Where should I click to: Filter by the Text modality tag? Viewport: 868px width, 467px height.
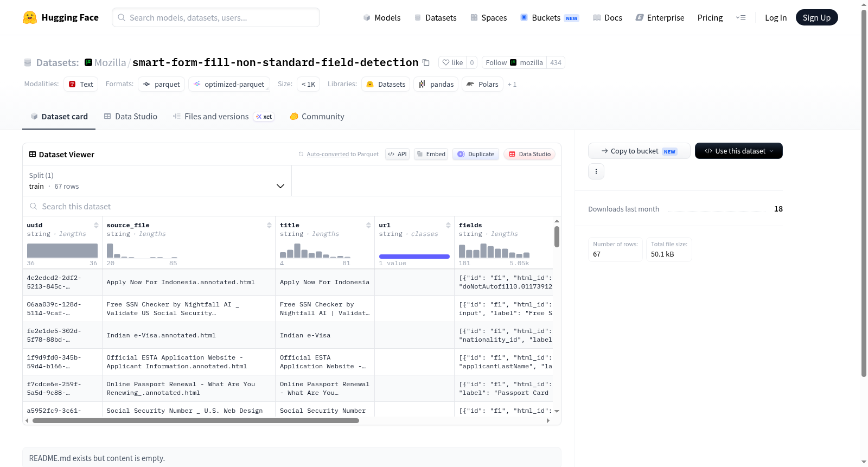pyautogui.click(x=81, y=84)
